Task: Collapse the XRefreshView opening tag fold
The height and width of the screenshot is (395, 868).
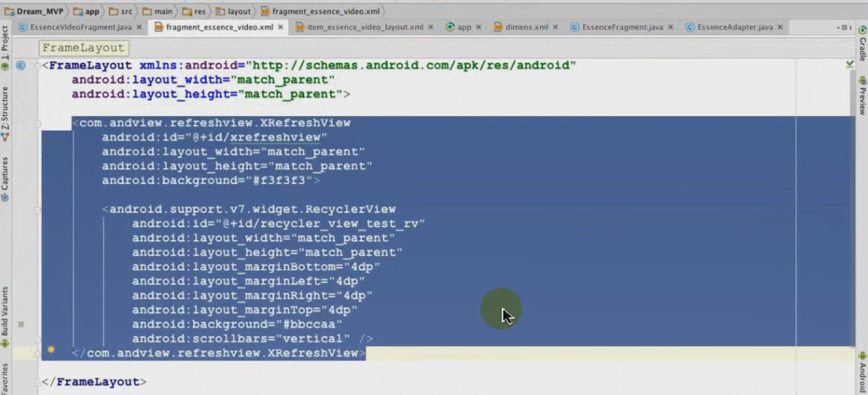Action: pos(39,124)
